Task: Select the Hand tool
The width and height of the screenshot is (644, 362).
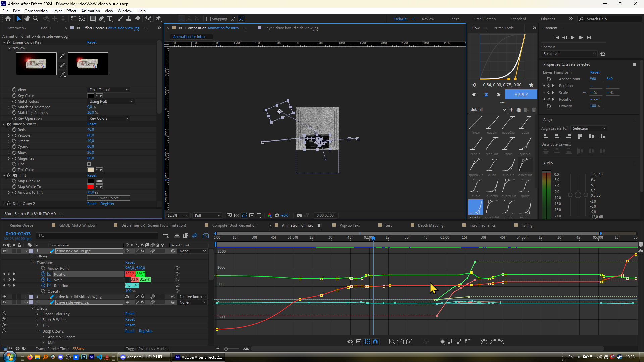Action: (x=27, y=19)
